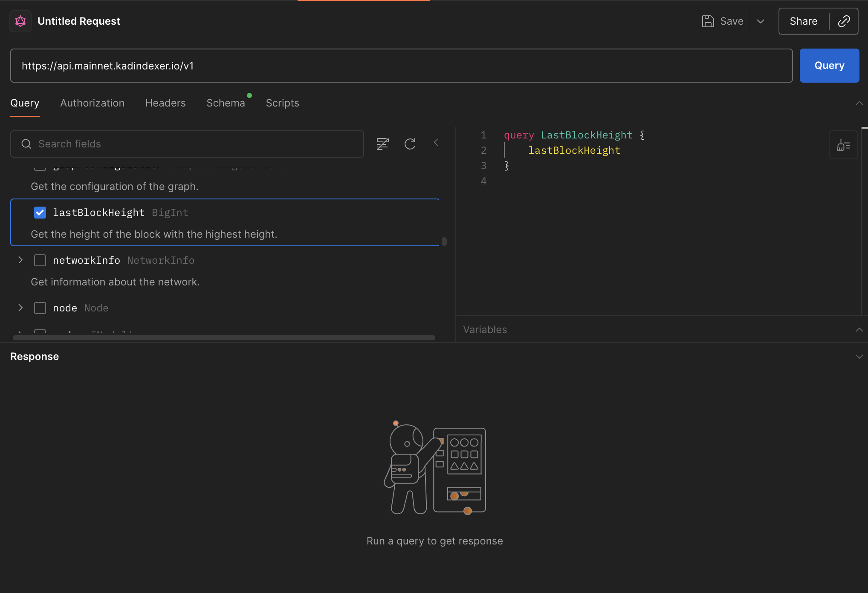
Task: Click the Share button
Action: click(803, 21)
